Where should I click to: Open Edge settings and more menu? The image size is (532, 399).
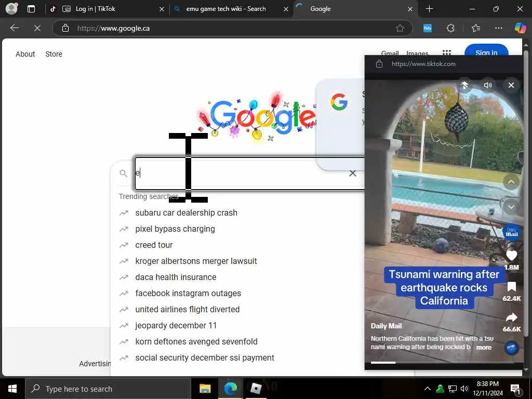pos(498,28)
